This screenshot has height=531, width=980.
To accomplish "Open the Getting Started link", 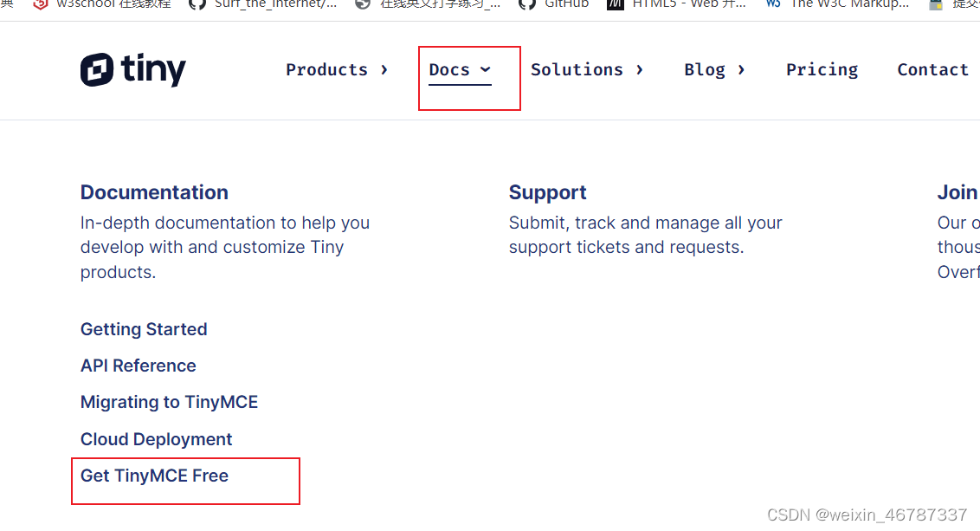I will (144, 329).
